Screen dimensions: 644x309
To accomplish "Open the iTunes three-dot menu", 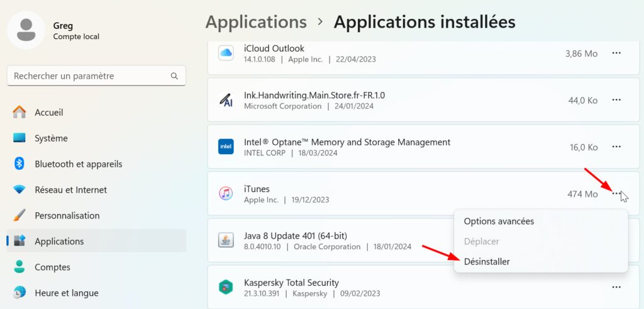I will (x=616, y=194).
